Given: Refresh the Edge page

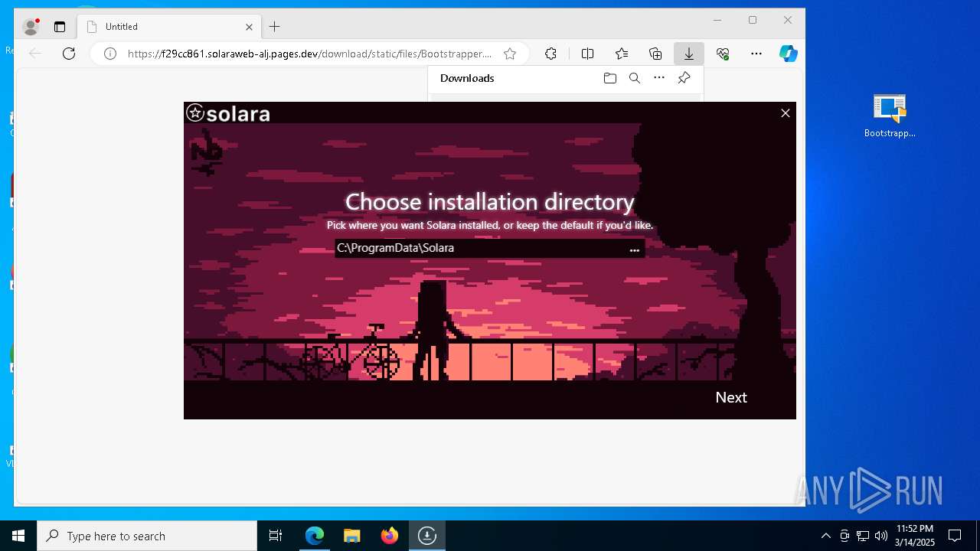Looking at the screenshot, I should [x=69, y=54].
